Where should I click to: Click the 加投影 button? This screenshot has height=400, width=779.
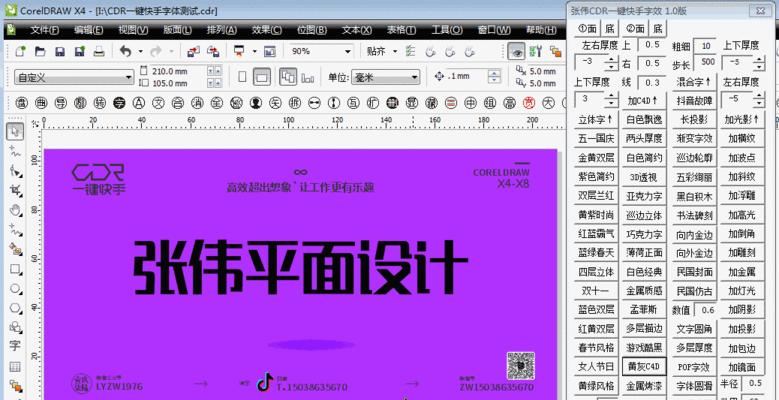(x=742, y=328)
